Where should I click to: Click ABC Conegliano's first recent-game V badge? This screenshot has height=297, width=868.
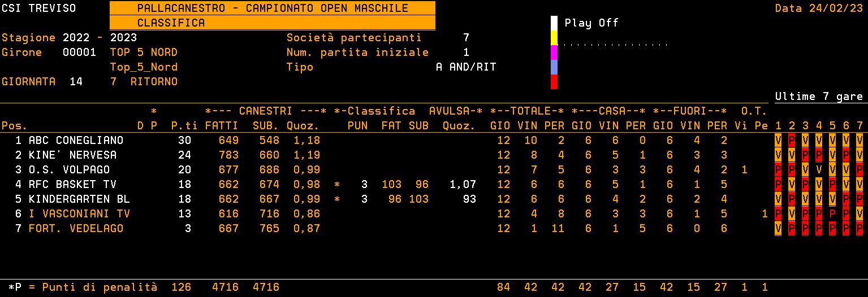778,141
